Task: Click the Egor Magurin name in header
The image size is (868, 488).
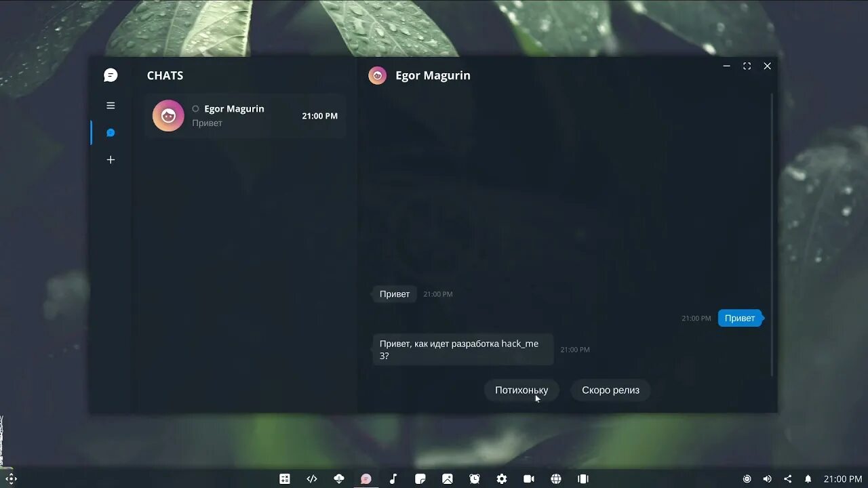Action: tap(433, 75)
